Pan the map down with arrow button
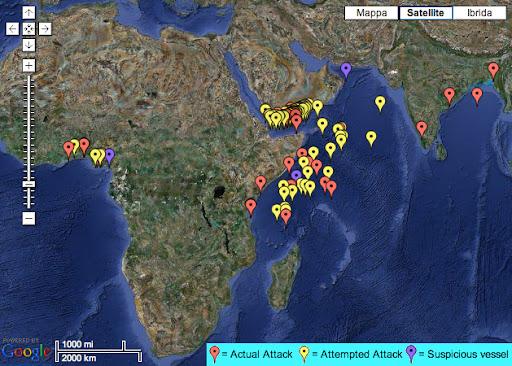 (29, 45)
